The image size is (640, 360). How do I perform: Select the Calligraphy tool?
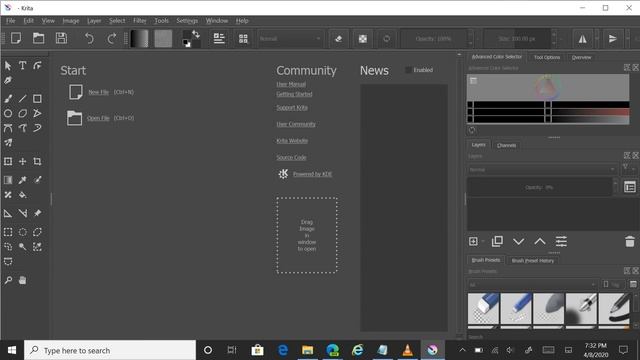coord(8,80)
